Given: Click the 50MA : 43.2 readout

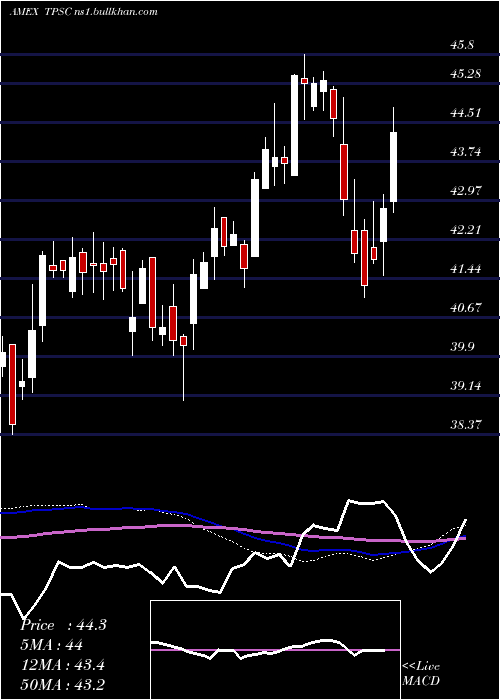Looking at the screenshot, I should (x=62, y=684).
